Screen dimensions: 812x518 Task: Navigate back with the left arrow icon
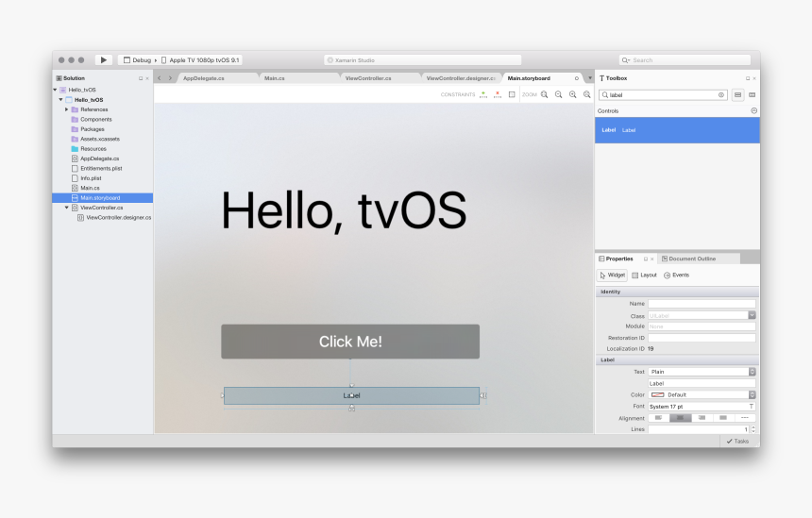tap(160, 78)
